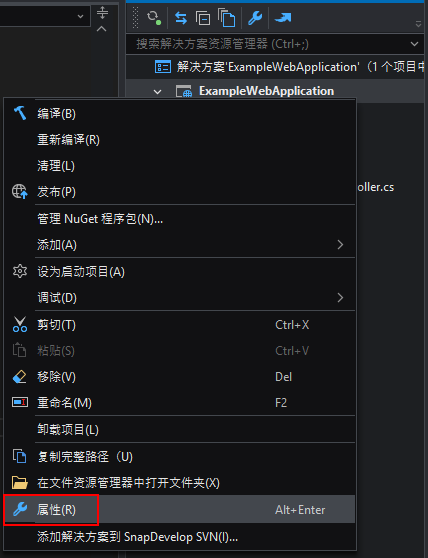
Task: Click the blue arrow icon in toolbar
Action: pos(283,17)
